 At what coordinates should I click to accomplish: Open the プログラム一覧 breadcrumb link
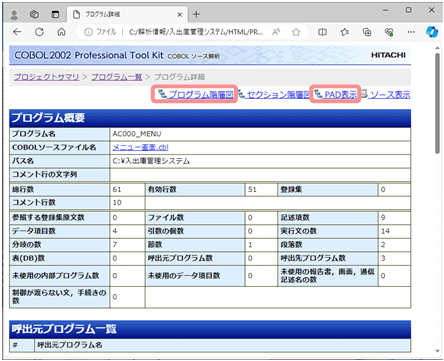pyautogui.click(x=117, y=77)
